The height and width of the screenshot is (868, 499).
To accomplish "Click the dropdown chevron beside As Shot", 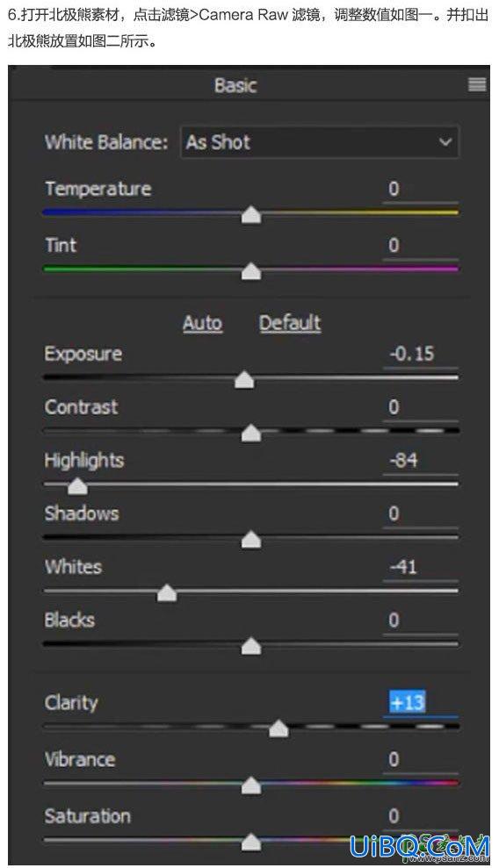I will (445, 142).
